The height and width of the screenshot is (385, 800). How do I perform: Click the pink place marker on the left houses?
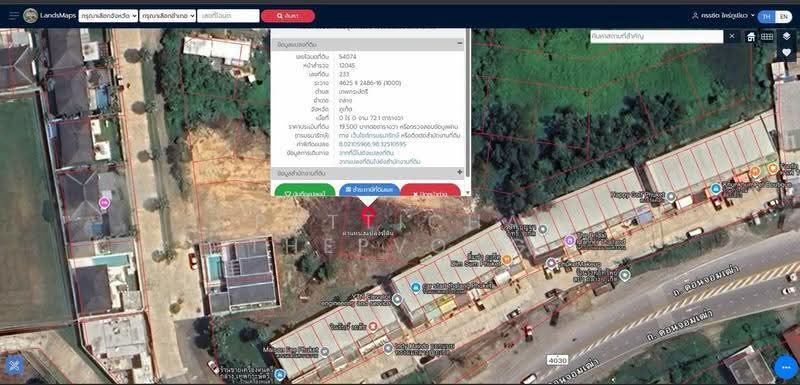[104, 203]
